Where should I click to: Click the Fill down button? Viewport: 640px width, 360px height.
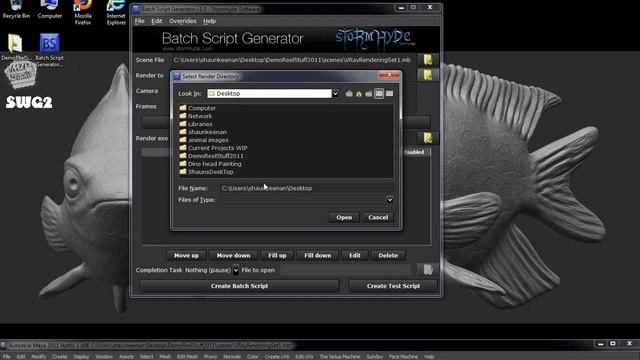click(318, 256)
